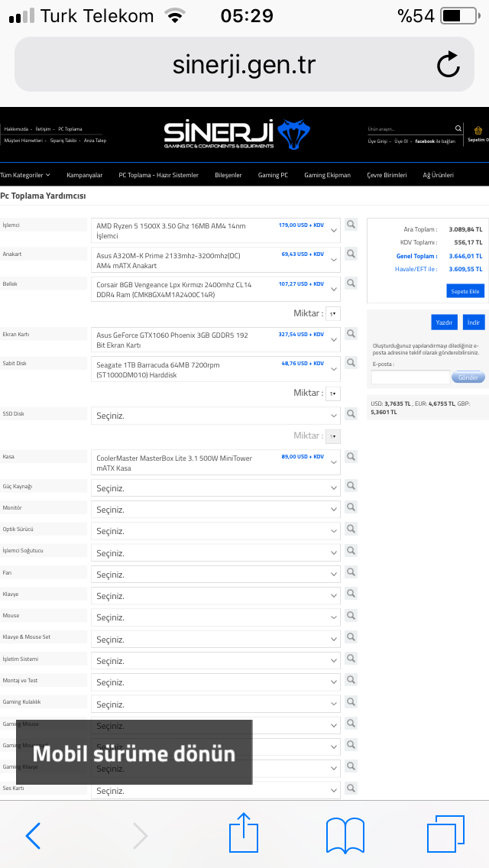Focus the Ürün arayın search field
489x868 pixels.
[410, 128]
